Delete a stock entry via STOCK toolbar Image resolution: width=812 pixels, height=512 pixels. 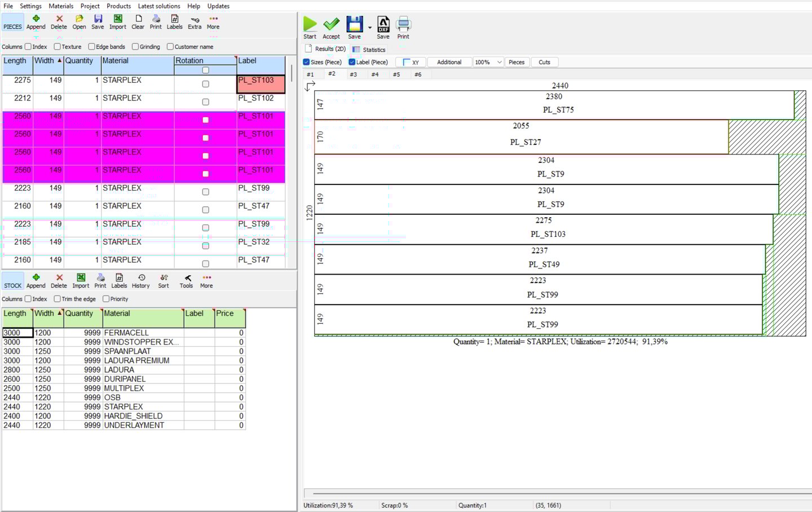click(x=59, y=281)
